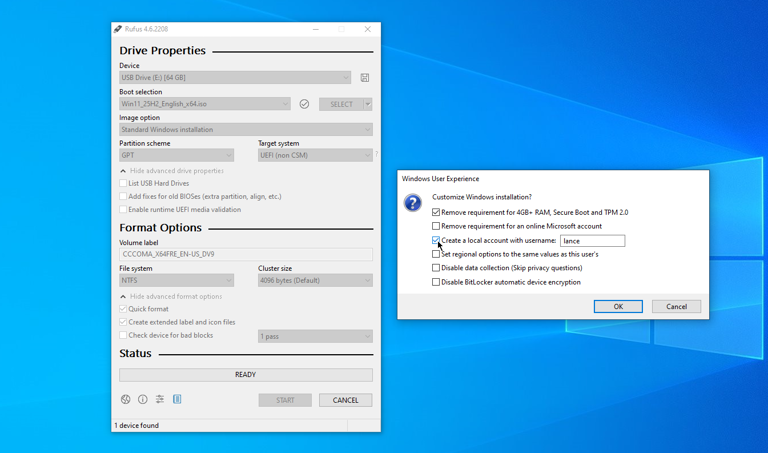Toggle Disable BitLocker automatic device encryption
The height and width of the screenshot is (453, 768).
[x=436, y=282]
